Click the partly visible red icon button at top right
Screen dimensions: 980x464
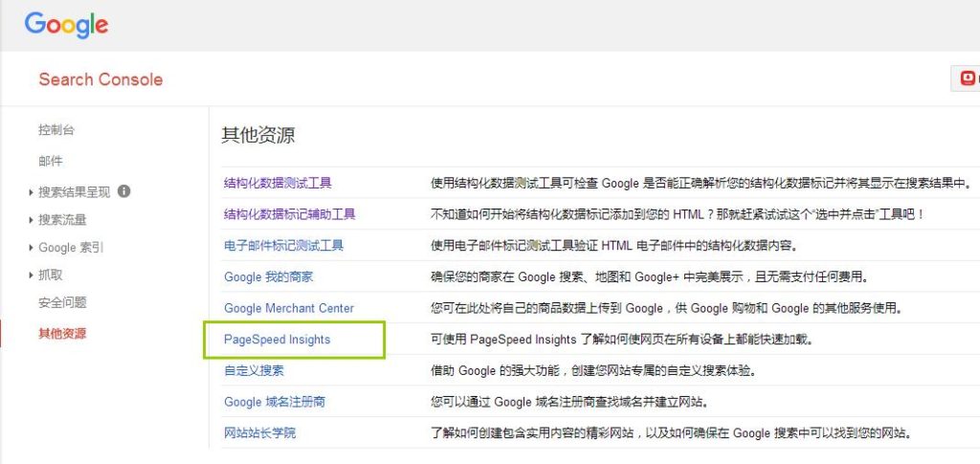click(966, 78)
